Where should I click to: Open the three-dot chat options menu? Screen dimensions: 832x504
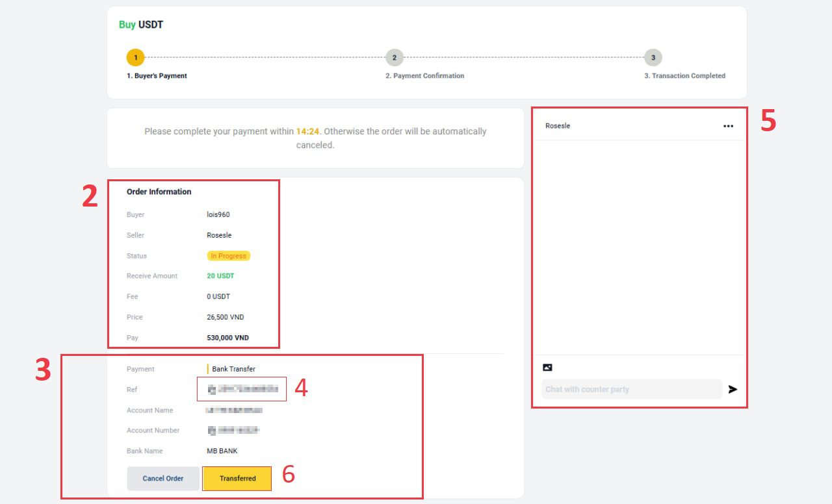pos(728,126)
